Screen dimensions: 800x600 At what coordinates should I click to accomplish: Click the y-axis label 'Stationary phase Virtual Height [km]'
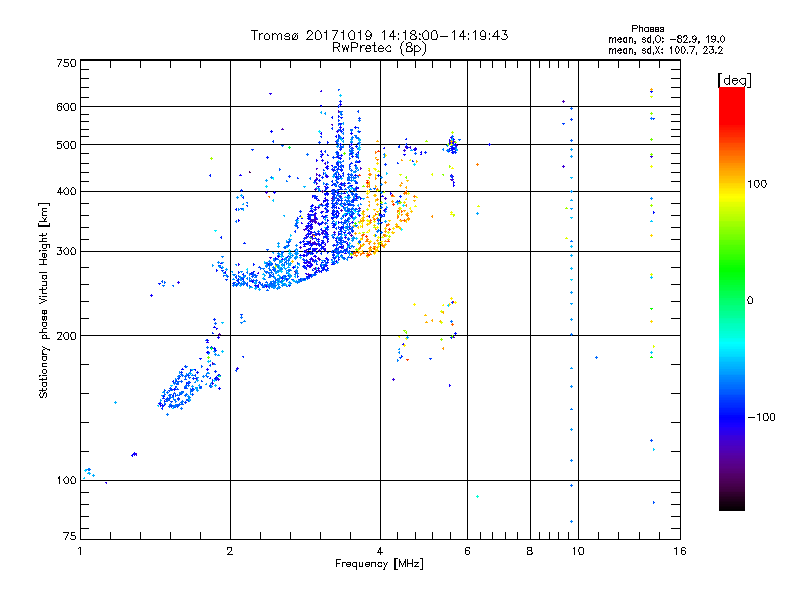[43, 300]
